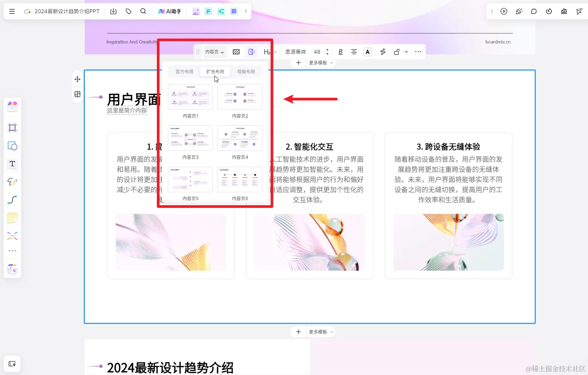The image size is (588, 375).
Task: Select the text T tool
Action: tap(12, 164)
